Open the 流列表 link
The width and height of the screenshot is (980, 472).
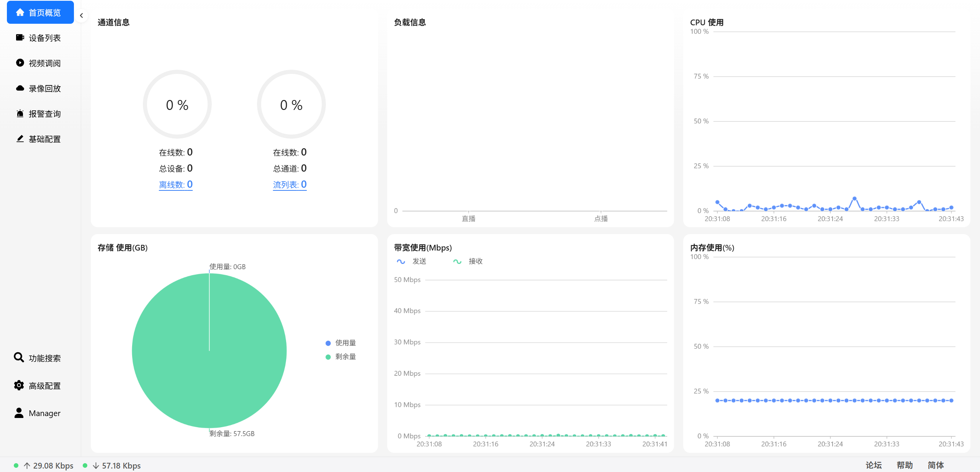[x=290, y=185]
